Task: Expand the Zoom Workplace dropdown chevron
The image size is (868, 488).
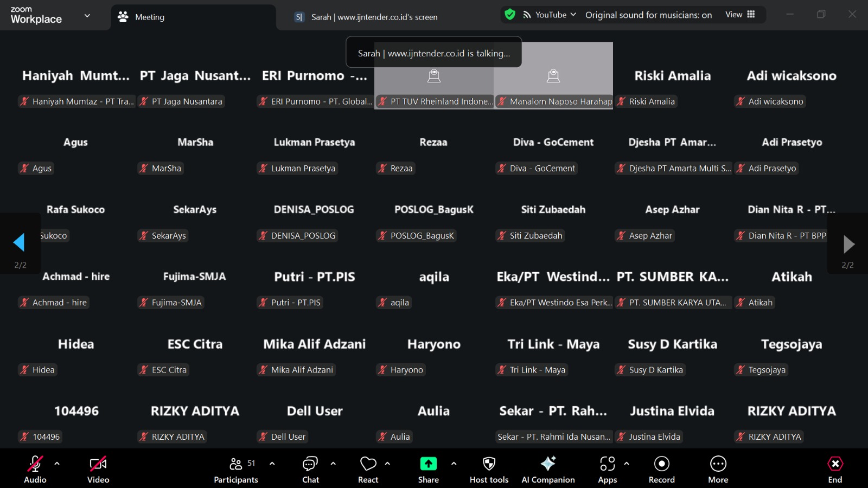Action: pos(87,16)
